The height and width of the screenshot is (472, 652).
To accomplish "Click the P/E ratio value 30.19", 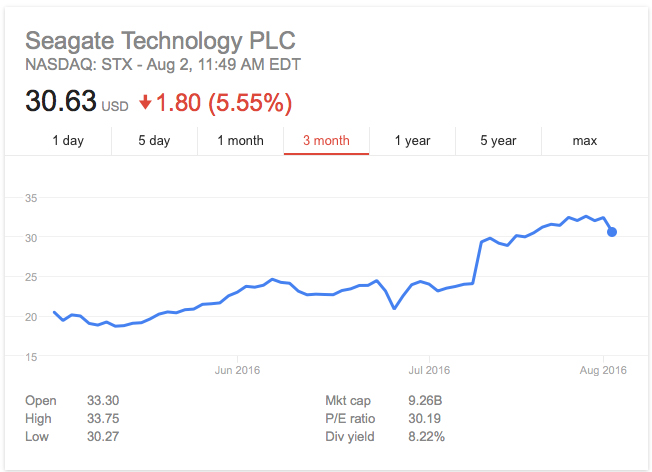I will pyautogui.click(x=424, y=418).
